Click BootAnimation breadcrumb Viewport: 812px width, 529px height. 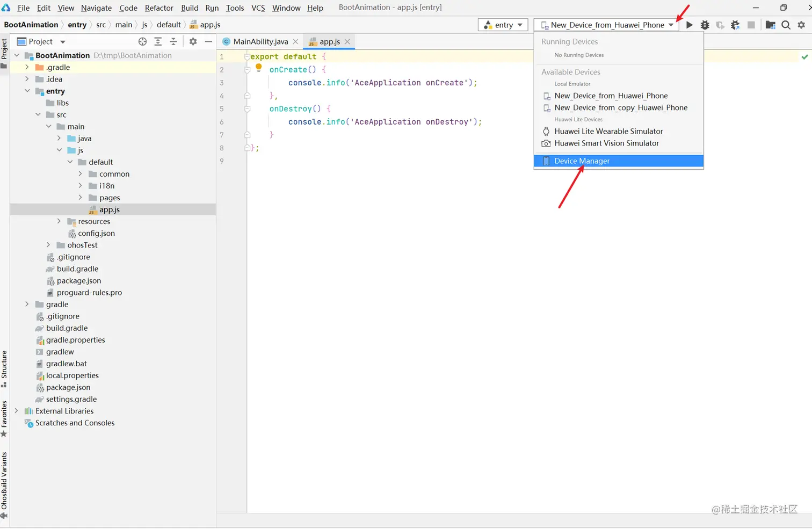[x=31, y=25]
